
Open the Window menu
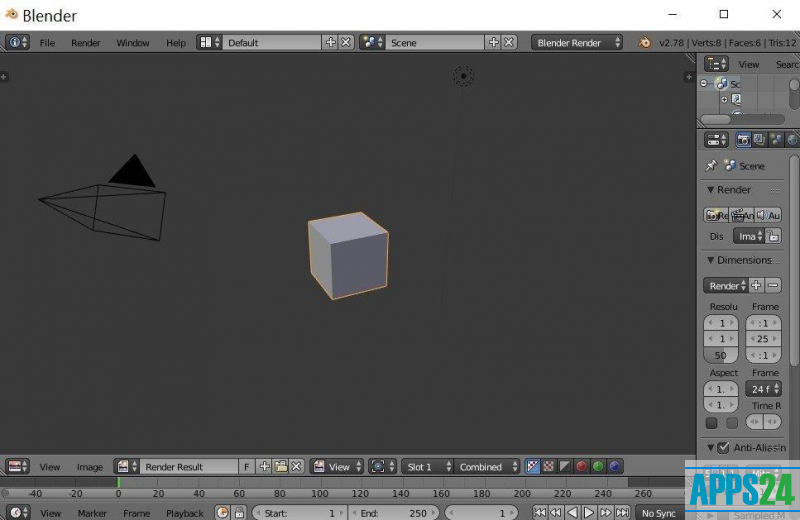[x=133, y=43]
